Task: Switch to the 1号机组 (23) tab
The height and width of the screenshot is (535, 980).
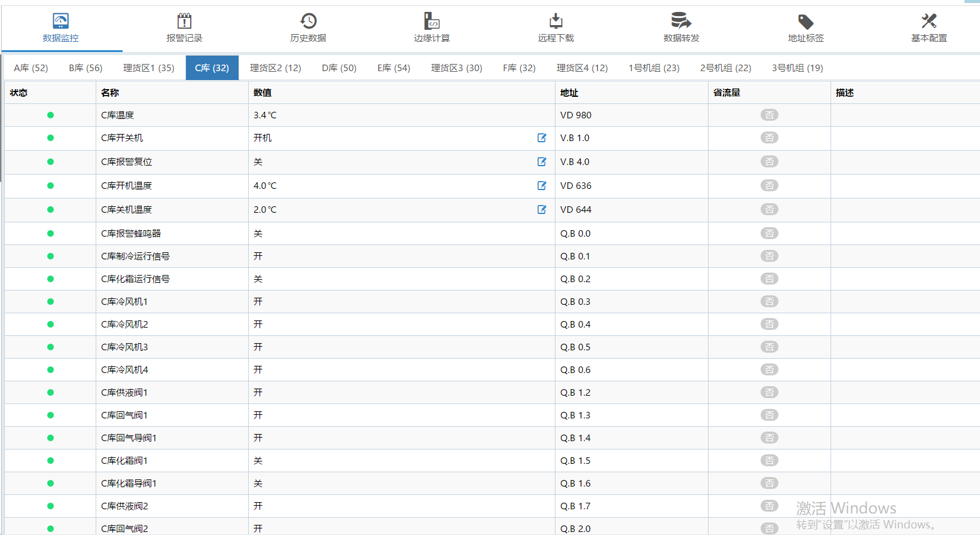Action: pyautogui.click(x=654, y=68)
